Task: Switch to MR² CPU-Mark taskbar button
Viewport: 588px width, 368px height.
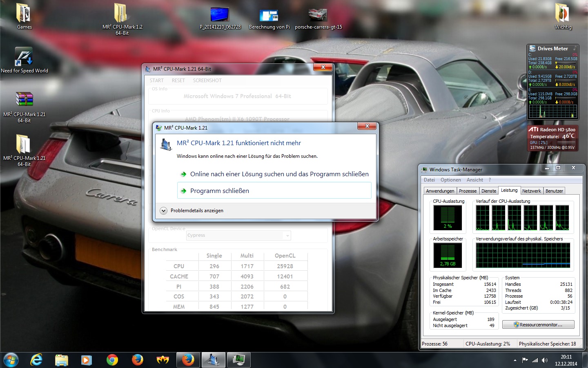Action: pyautogui.click(x=213, y=360)
